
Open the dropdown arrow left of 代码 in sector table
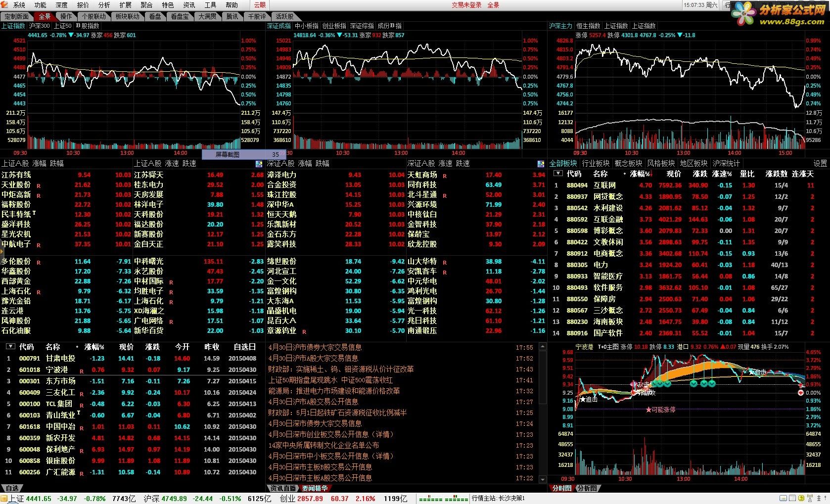pyautogui.click(x=558, y=174)
